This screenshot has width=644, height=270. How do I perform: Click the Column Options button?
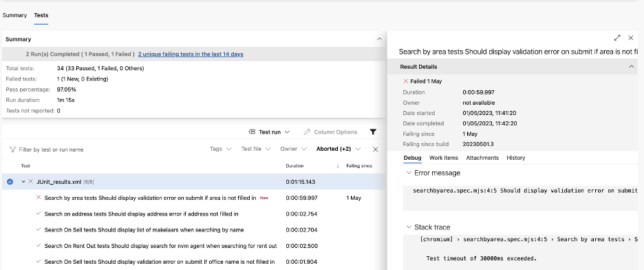pos(331,132)
